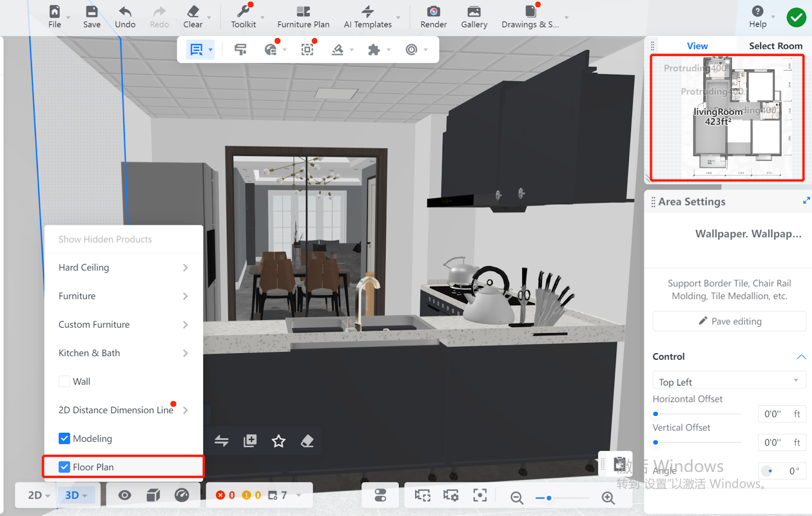Expand the Hard Ceiling submenu
The image size is (812, 516).
pos(123,268)
